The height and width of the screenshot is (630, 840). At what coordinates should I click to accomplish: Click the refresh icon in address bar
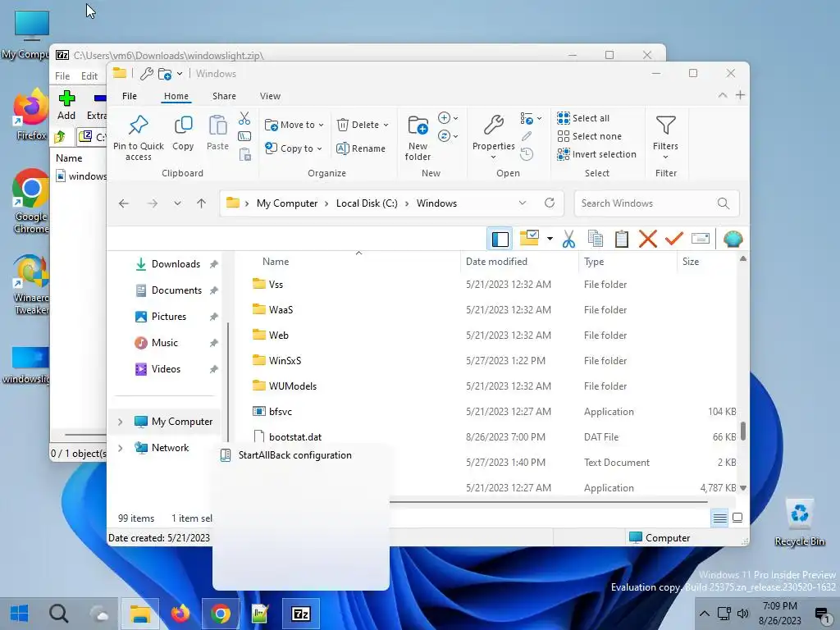click(x=549, y=203)
